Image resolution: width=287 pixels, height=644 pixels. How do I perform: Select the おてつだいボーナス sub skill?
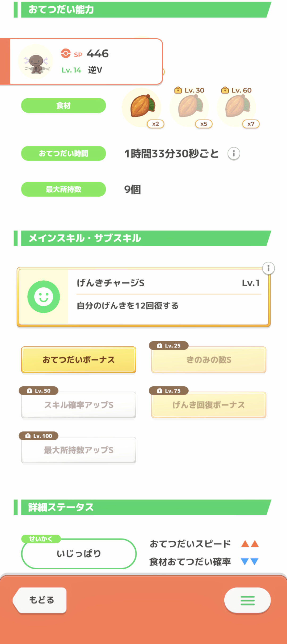click(x=79, y=360)
